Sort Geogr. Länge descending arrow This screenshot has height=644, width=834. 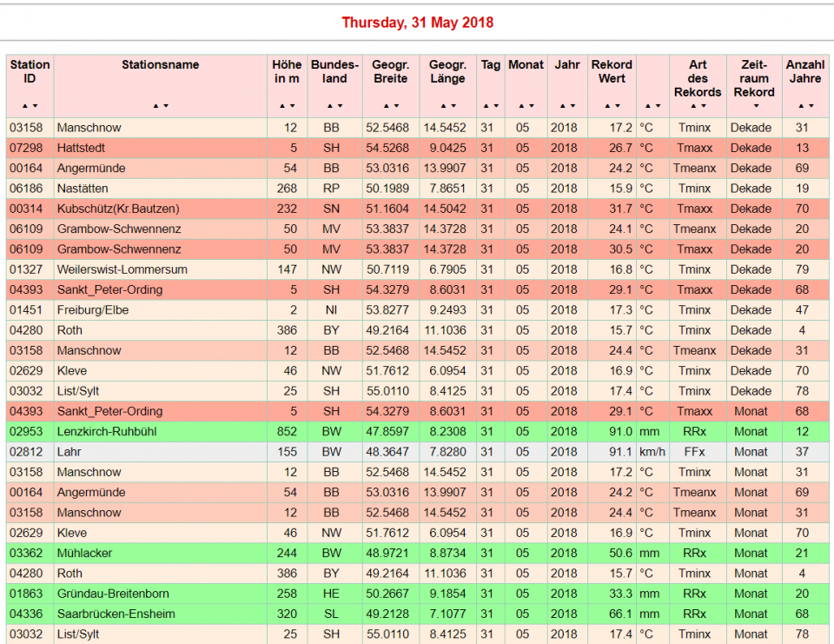click(x=452, y=106)
